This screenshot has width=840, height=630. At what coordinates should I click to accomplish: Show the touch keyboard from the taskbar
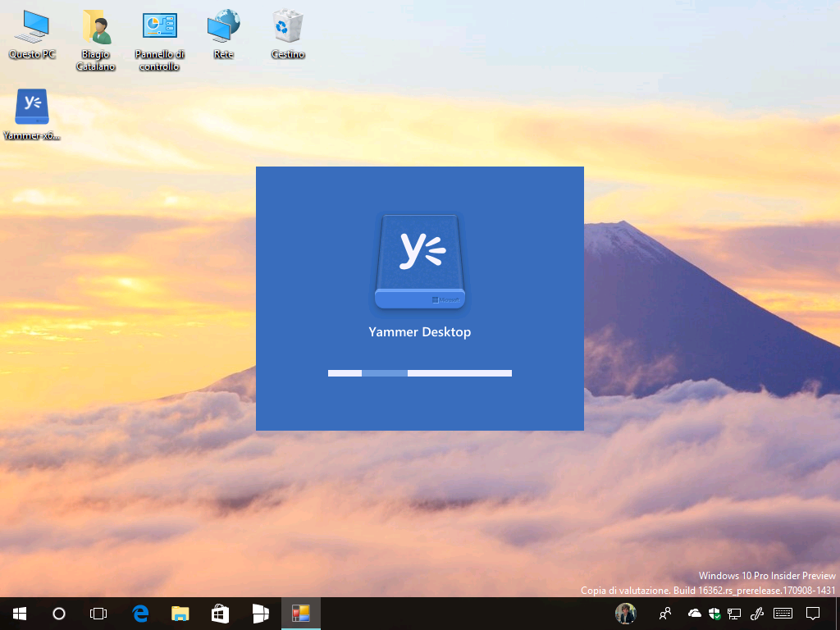783,614
